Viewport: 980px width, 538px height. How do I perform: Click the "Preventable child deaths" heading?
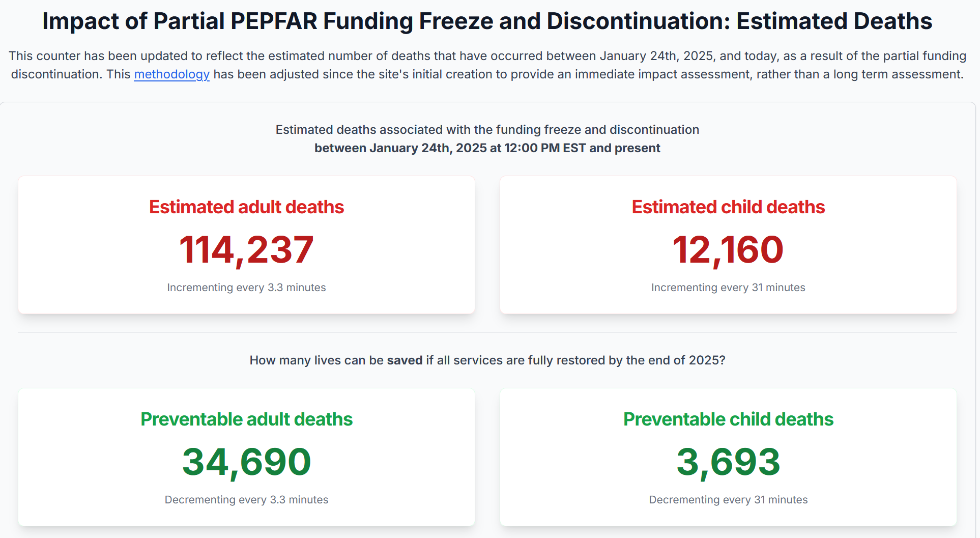[x=728, y=419]
